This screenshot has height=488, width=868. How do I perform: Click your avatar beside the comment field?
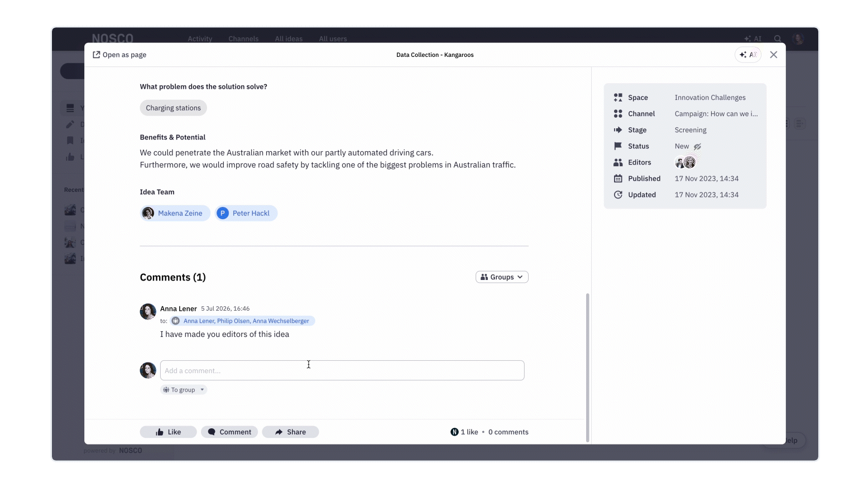tap(148, 370)
